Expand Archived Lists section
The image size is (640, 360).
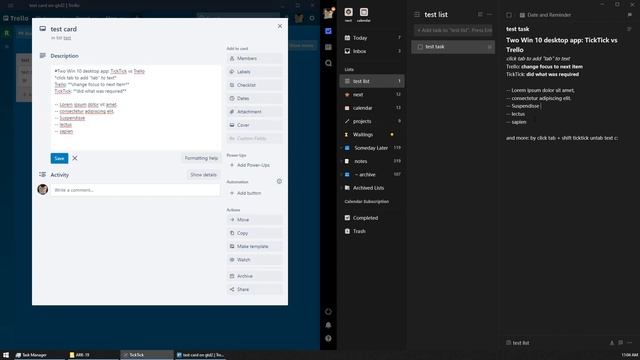pos(342,188)
